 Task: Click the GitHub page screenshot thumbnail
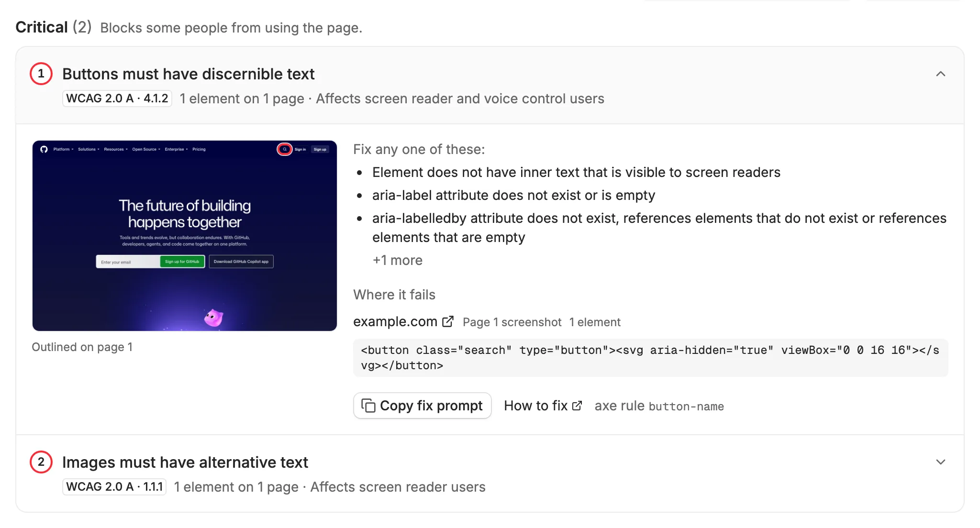pyautogui.click(x=185, y=235)
